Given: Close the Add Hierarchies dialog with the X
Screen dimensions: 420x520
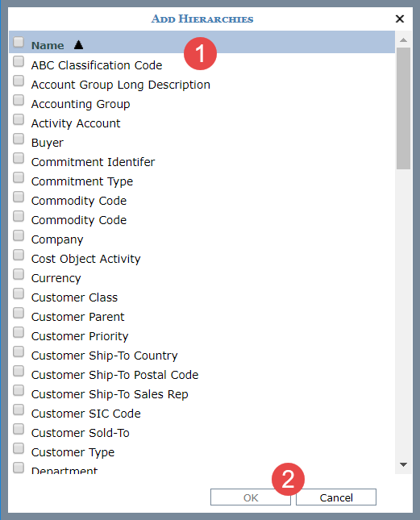Looking at the screenshot, I should [400, 19].
